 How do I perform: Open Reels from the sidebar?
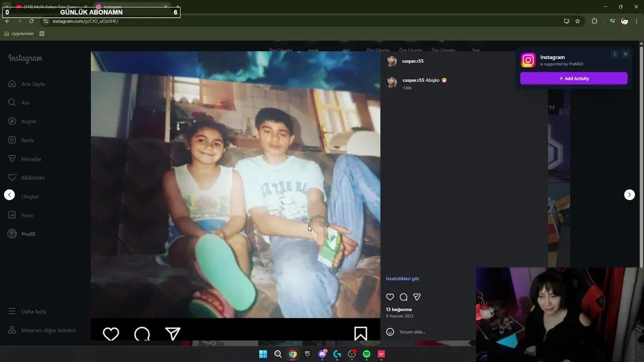(21, 140)
